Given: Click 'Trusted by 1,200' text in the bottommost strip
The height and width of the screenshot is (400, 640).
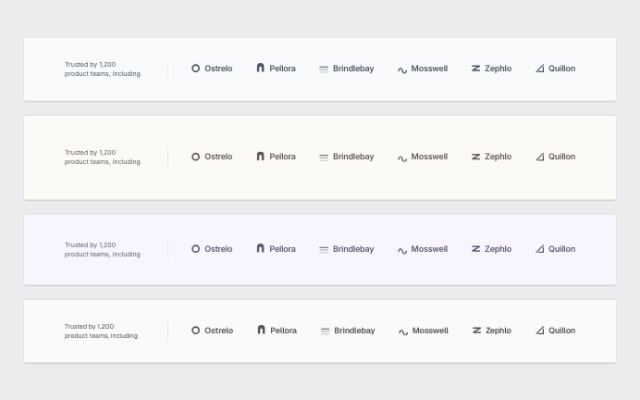Looking at the screenshot, I should (89, 326).
